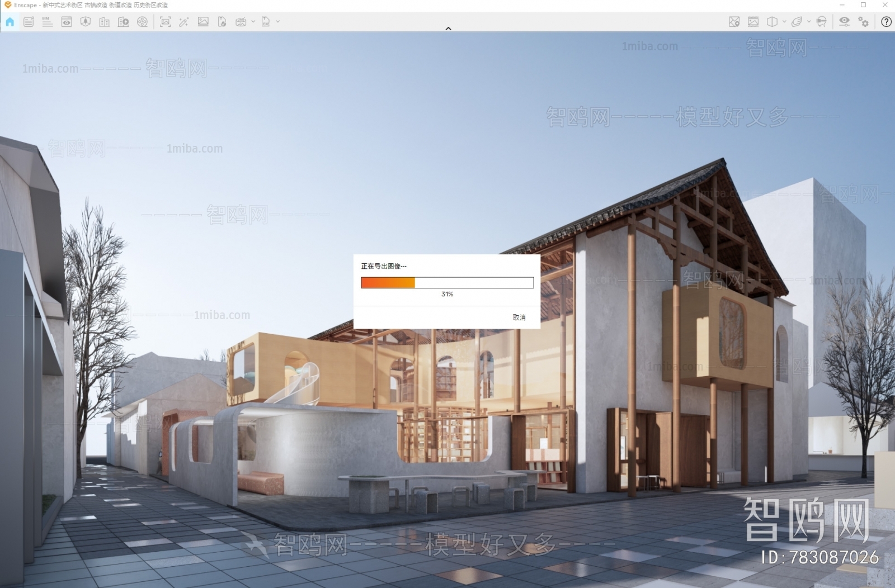Launch the AI enhancer magic wand tool

click(183, 22)
